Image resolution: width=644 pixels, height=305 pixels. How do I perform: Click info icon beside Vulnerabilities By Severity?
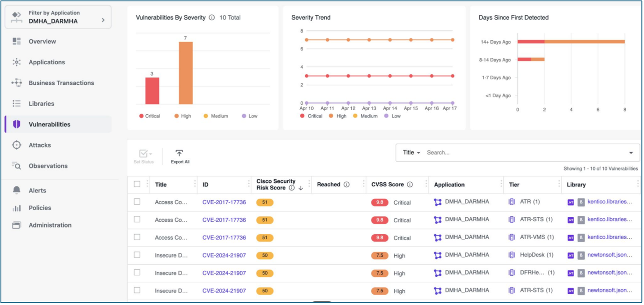coord(212,17)
